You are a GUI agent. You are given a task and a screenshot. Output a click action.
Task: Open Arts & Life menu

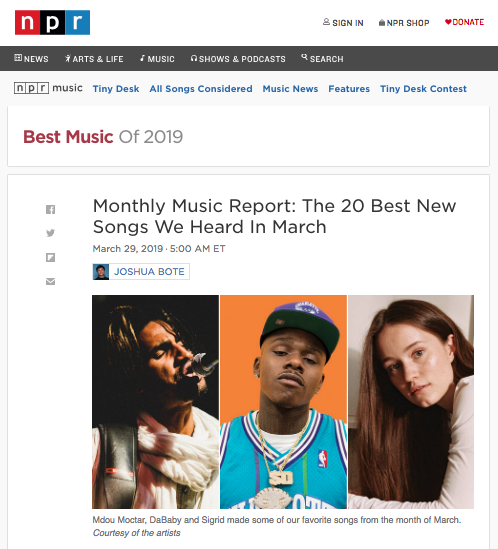point(94,58)
